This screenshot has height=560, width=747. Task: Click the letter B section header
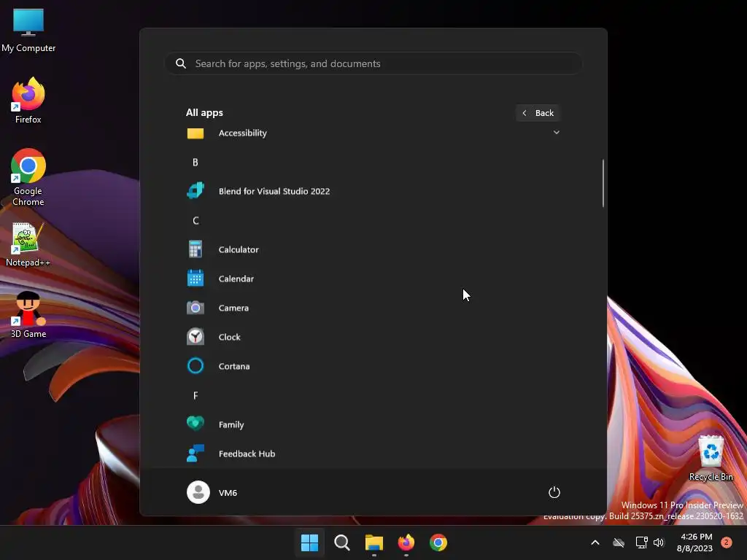[196, 163]
